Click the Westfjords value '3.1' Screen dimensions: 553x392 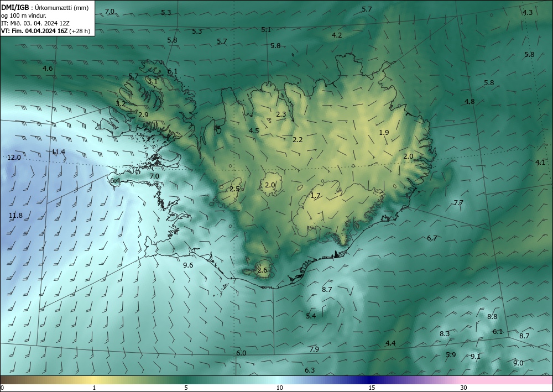pyautogui.click(x=153, y=81)
